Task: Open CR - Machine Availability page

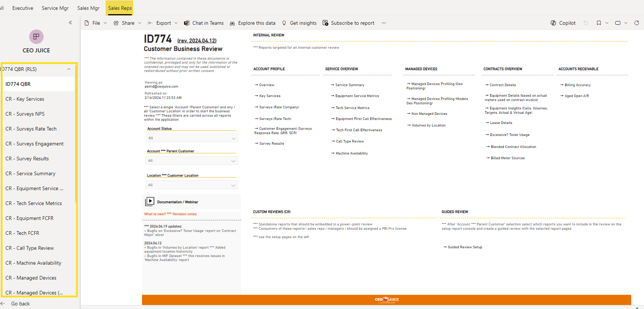Action: 38,263
